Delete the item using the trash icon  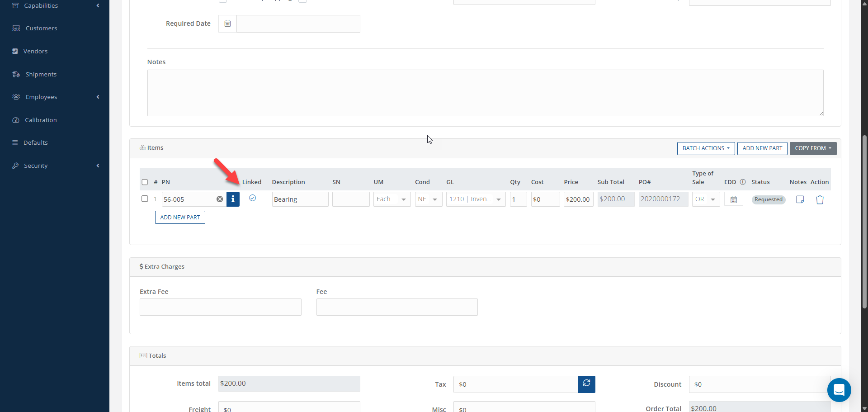(x=820, y=199)
